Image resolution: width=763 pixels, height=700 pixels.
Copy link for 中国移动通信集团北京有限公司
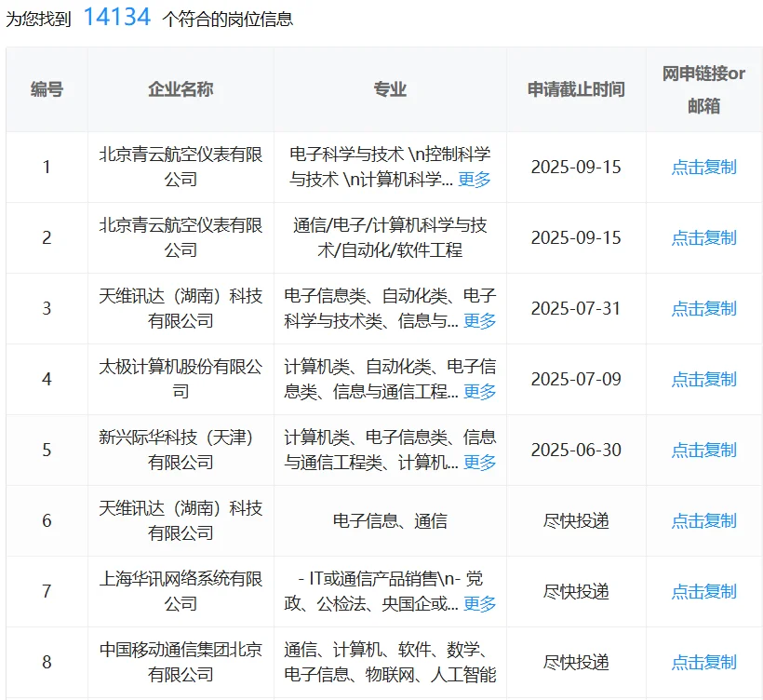[703, 662]
